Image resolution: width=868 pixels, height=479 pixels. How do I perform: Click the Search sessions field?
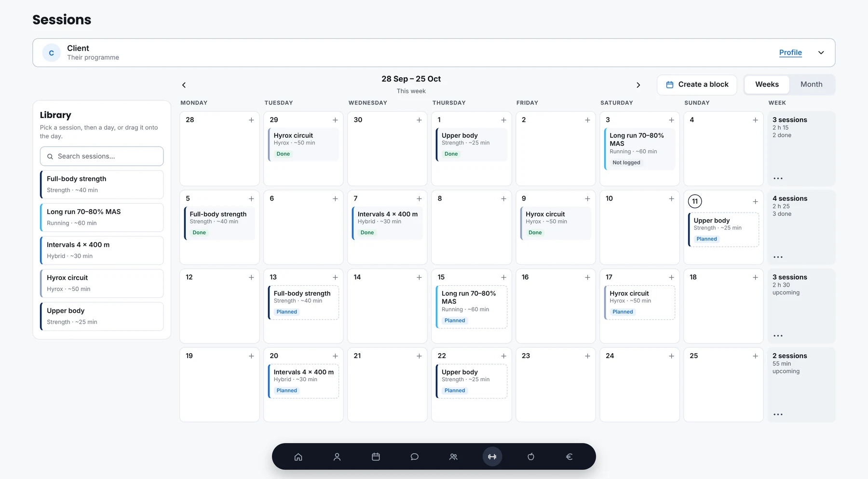pyautogui.click(x=102, y=156)
